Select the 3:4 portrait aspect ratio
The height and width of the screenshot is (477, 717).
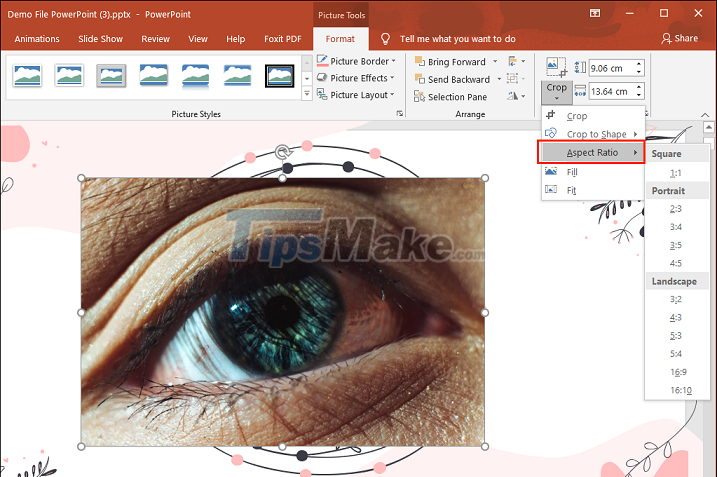676,227
